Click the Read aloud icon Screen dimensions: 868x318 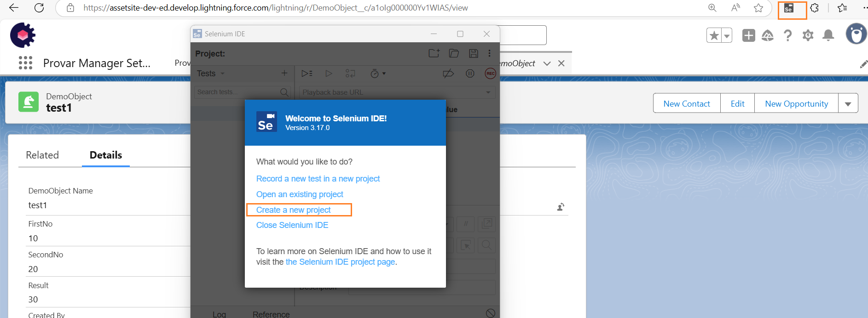pos(735,8)
